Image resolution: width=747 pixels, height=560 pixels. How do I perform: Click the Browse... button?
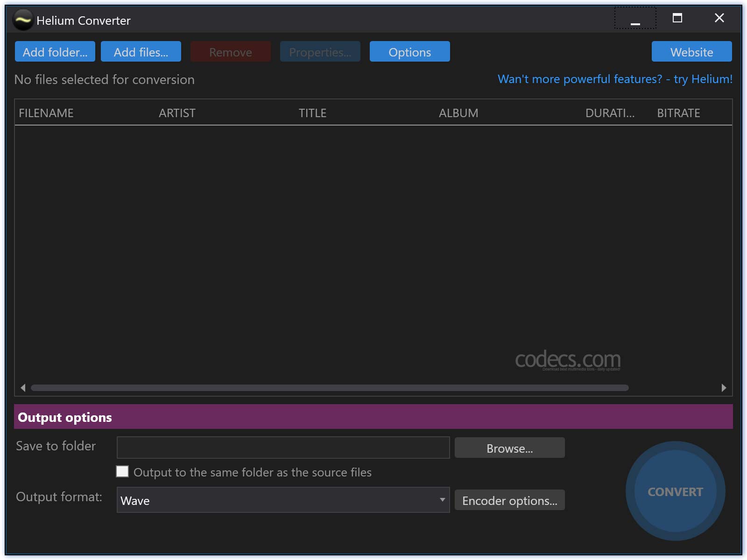510,448
